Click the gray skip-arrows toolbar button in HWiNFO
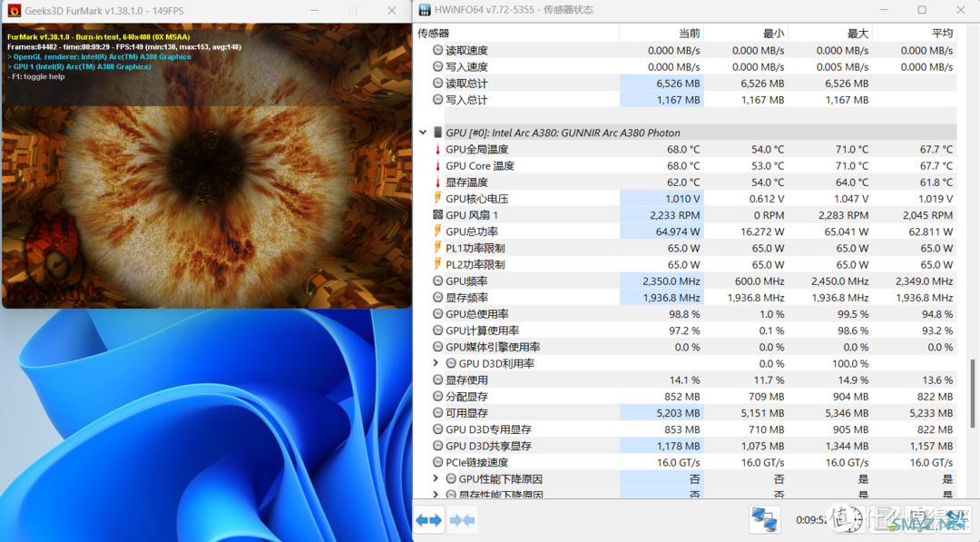Screen dimensions: 980x542 coord(462,520)
